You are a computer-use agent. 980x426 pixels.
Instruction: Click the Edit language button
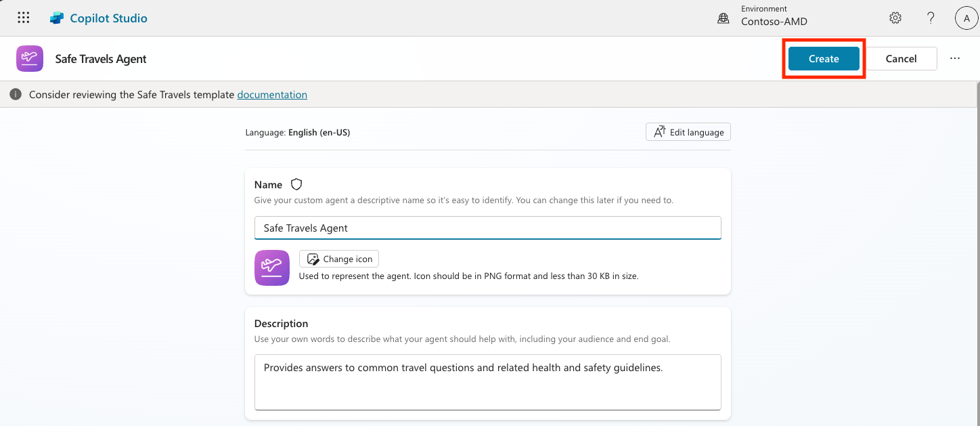[688, 132]
